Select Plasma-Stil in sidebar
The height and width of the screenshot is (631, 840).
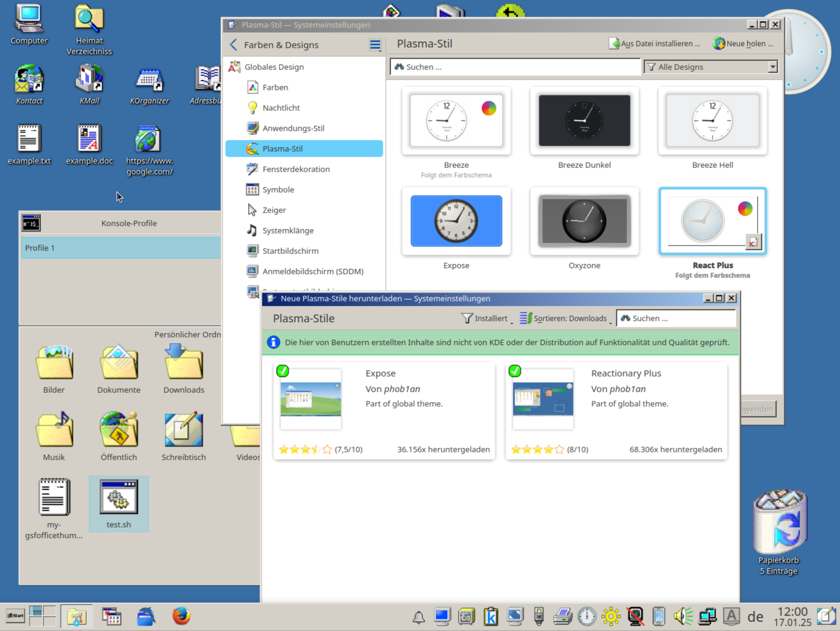[304, 149]
